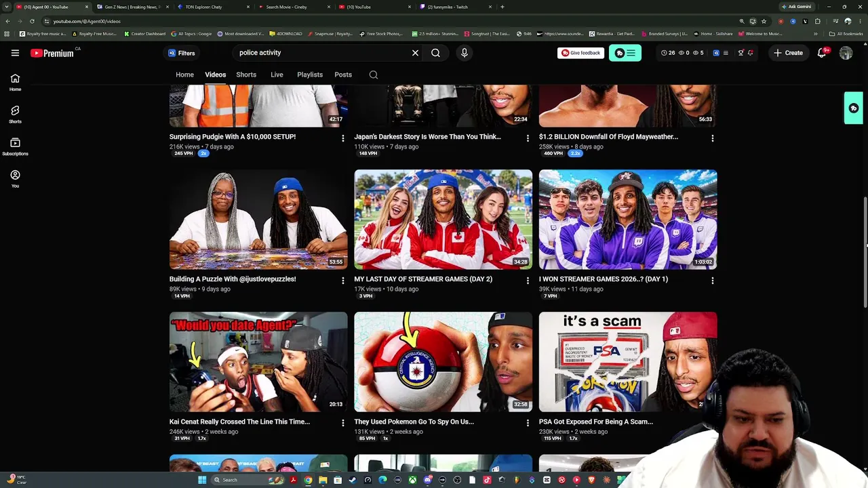
Task: Open the You section in sidebar
Action: [15, 178]
